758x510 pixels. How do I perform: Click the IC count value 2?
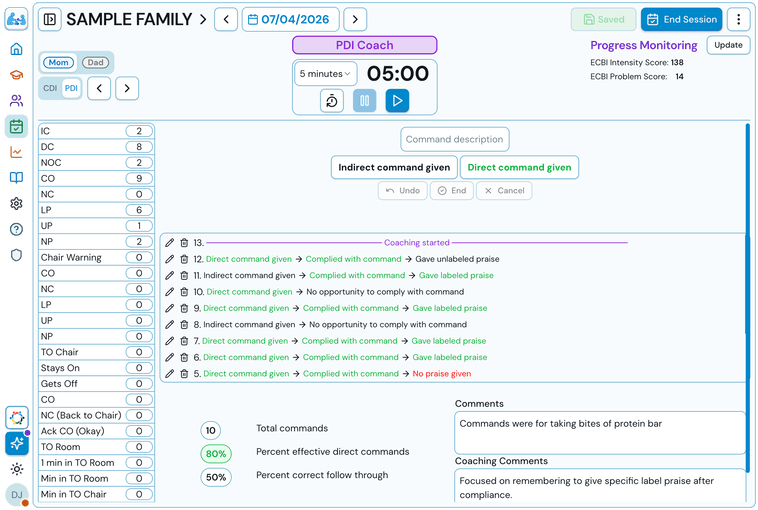tap(139, 131)
